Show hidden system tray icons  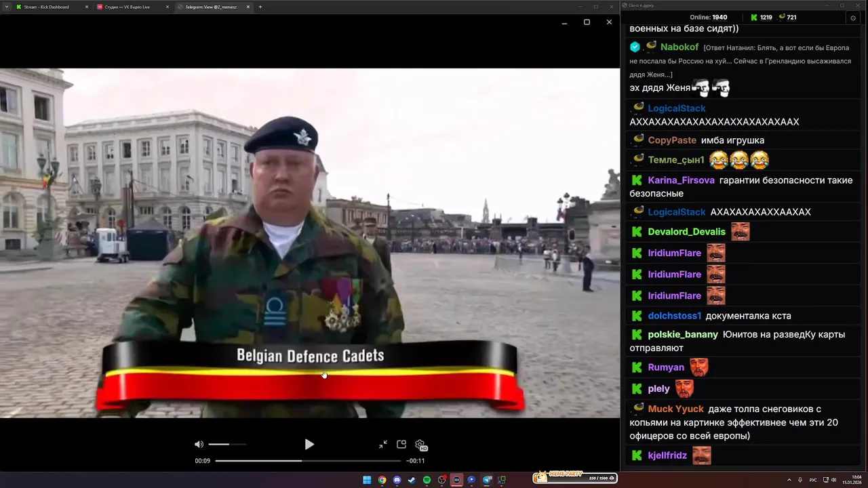coord(789,480)
